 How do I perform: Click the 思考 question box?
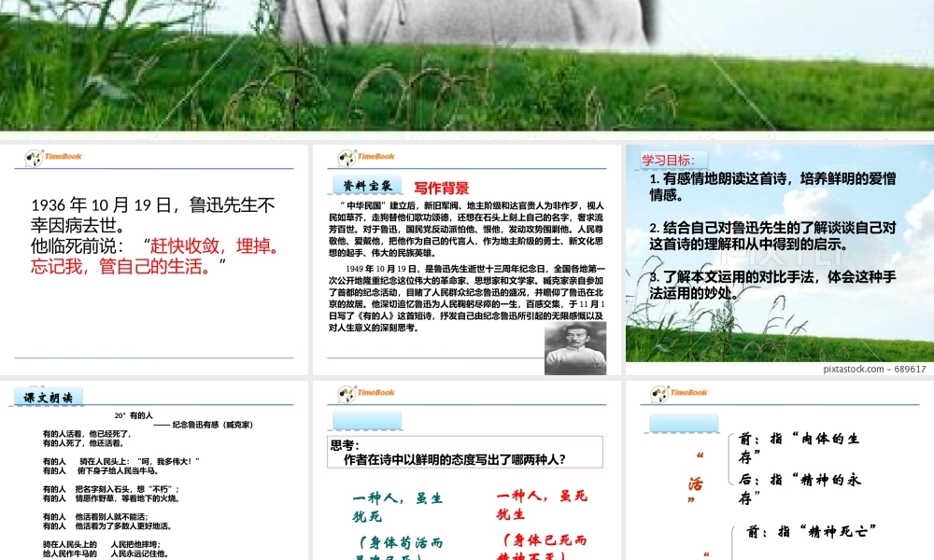coord(464,453)
